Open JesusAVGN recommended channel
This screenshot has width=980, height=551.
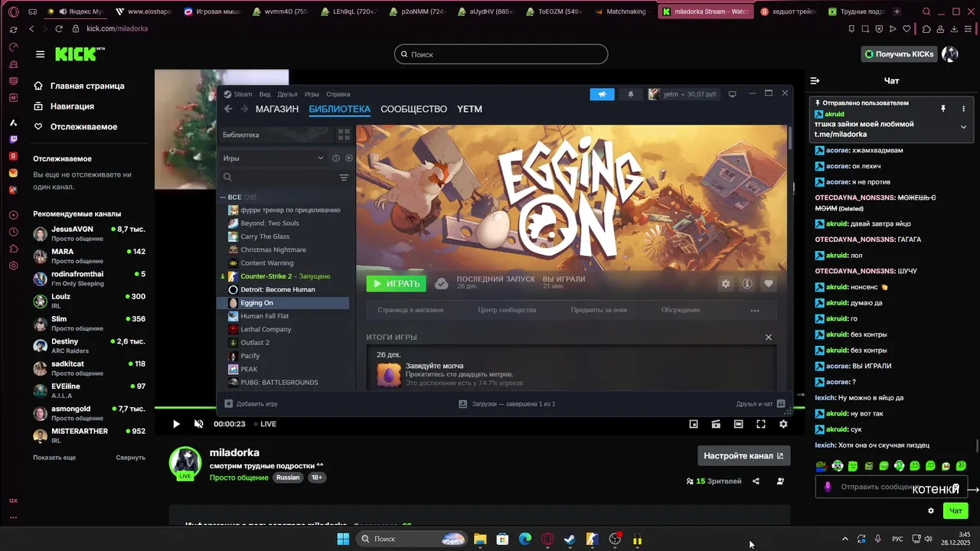click(x=90, y=233)
